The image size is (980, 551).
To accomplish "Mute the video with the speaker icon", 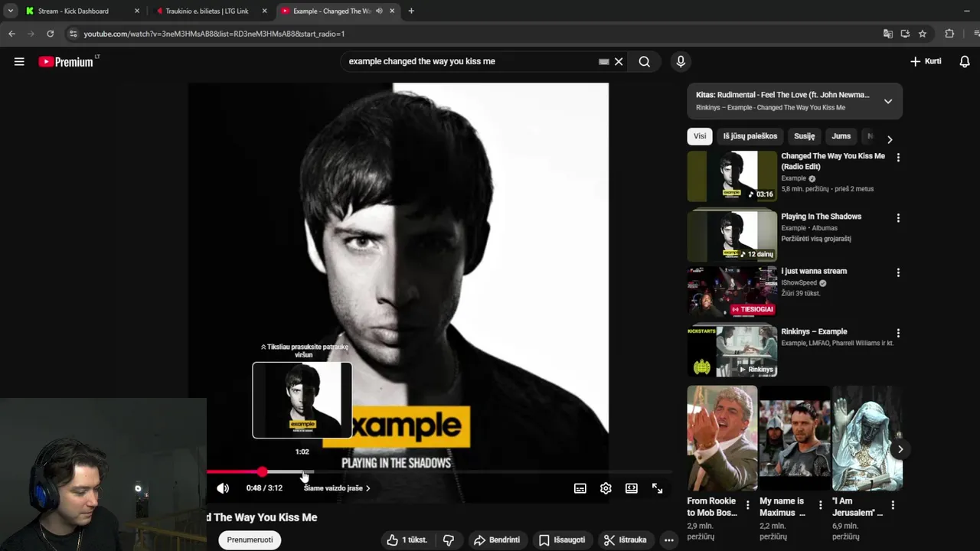I will coord(223,488).
